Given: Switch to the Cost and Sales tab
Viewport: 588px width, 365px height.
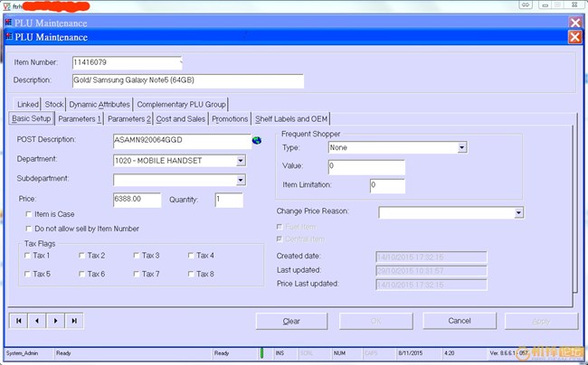Looking at the screenshot, I should pyautogui.click(x=181, y=118).
